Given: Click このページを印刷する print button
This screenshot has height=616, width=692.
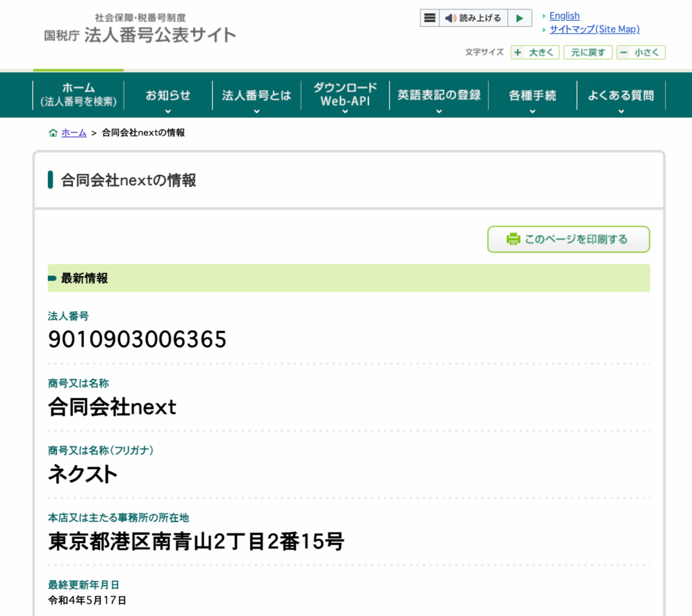Looking at the screenshot, I should (x=568, y=239).
